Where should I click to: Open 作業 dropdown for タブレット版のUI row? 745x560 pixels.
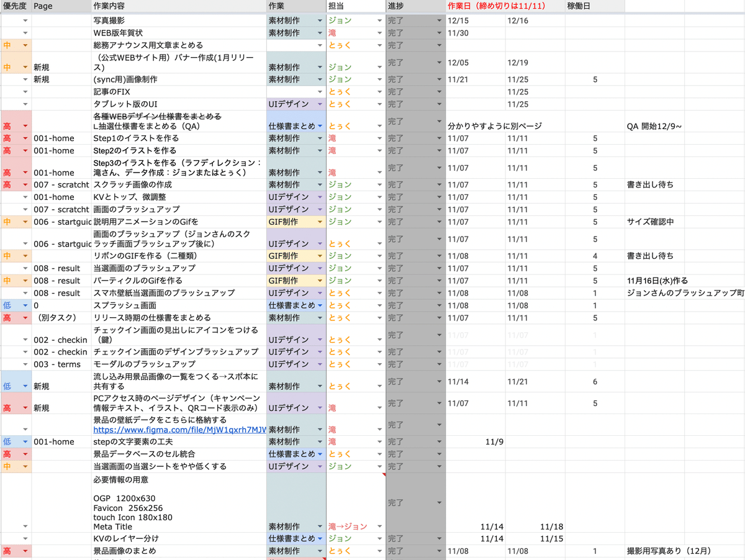[x=320, y=104]
